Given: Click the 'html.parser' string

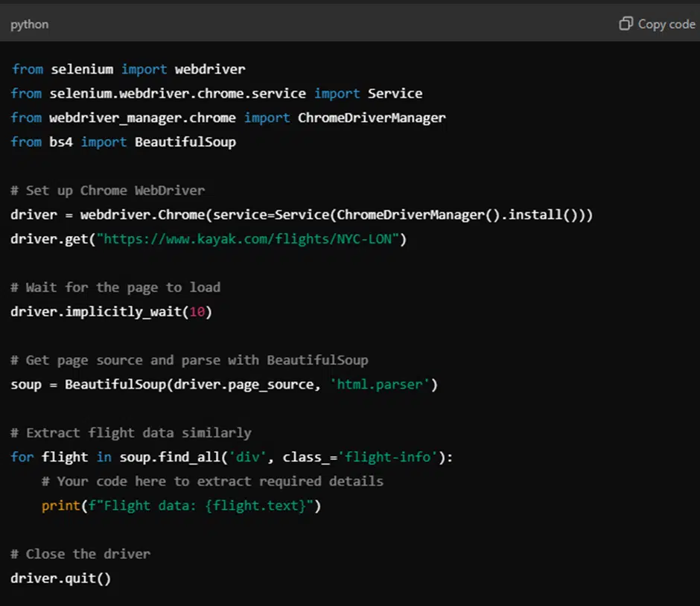Looking at the screenshot, I should tap(380, 384).
